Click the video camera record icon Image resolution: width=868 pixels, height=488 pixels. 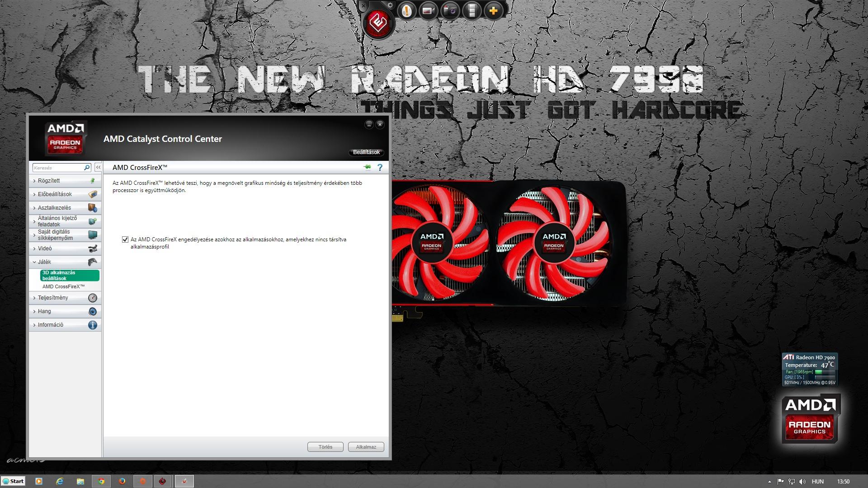(428, 10)
